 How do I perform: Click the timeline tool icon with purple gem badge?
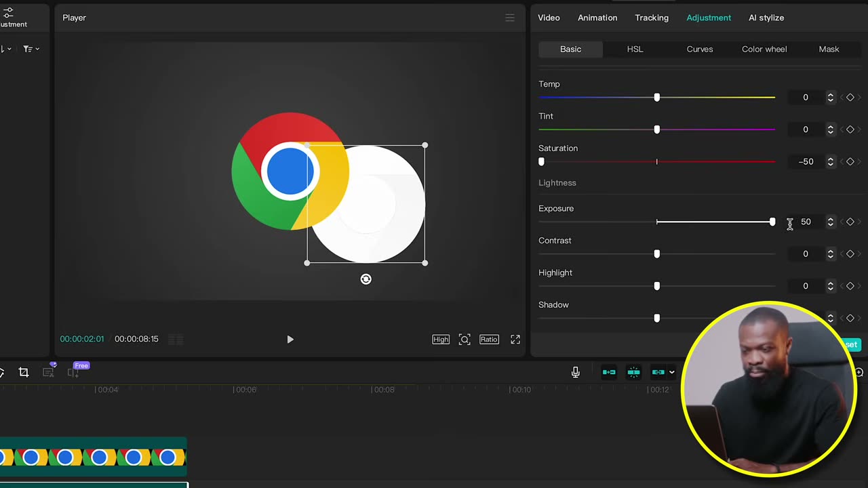click(49, 371)
